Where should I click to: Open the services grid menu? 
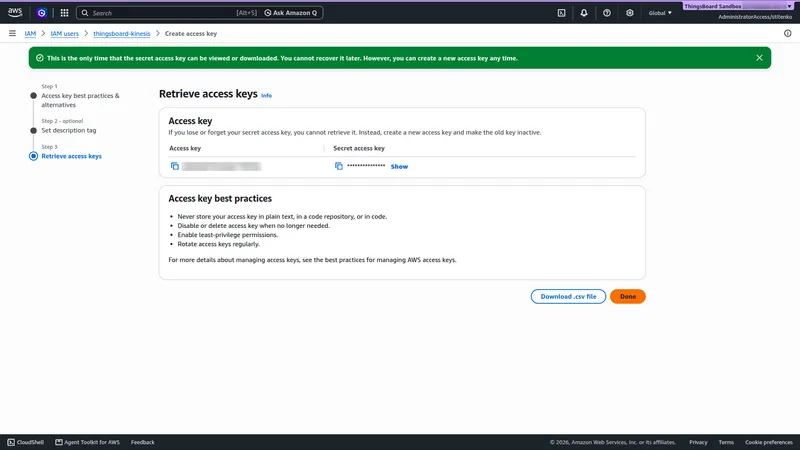coord(64,13)
